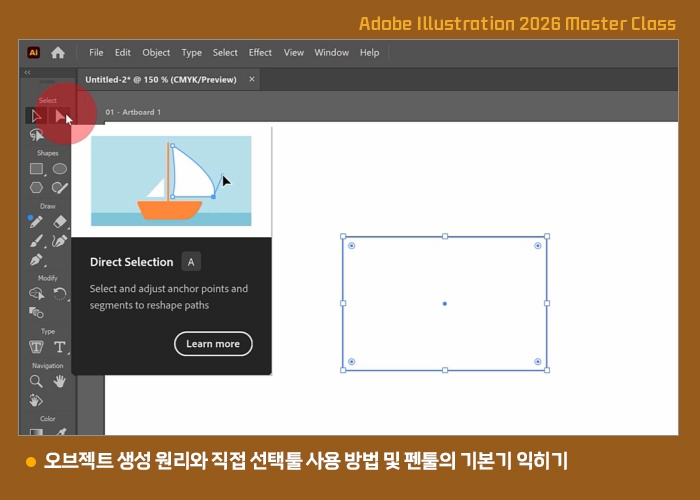
Task: Click the rectangle's top-right corner handle
Action: 547,236
